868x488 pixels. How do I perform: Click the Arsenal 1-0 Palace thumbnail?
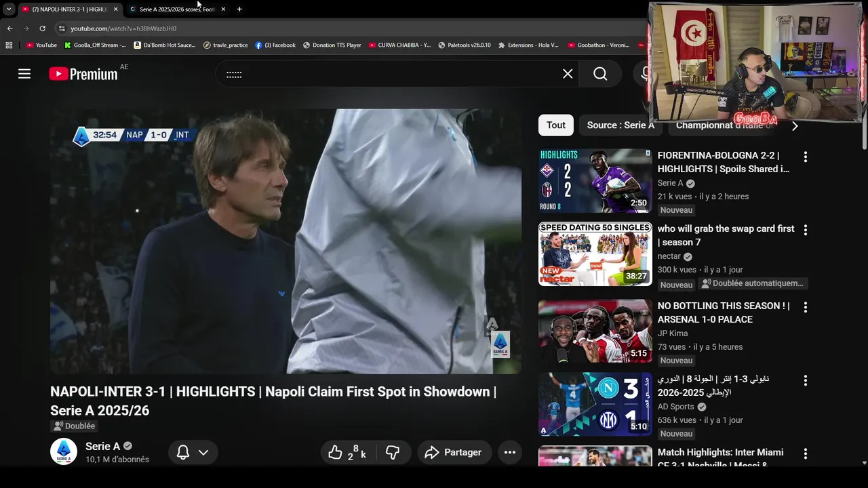click(x=595, y=331)
